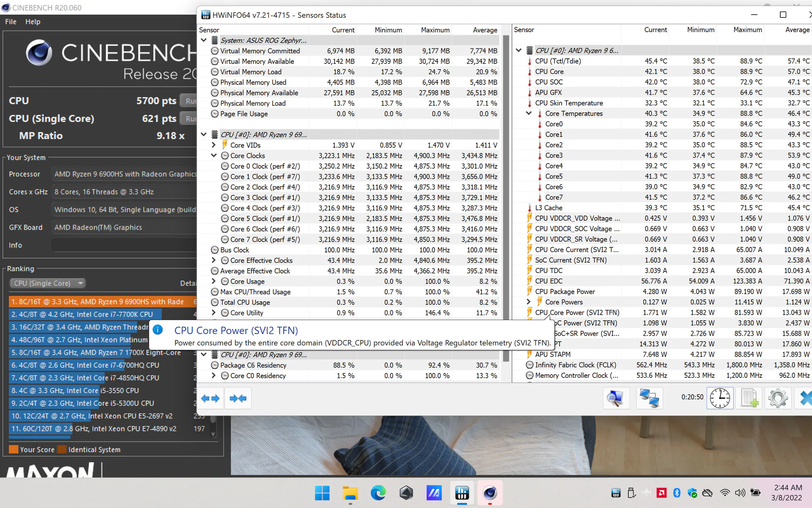Image resolution: width=812 pixels, height=508 pixels.
Task: Collapse the Core Temperatures tree
Action: click(x=529, y=113)
